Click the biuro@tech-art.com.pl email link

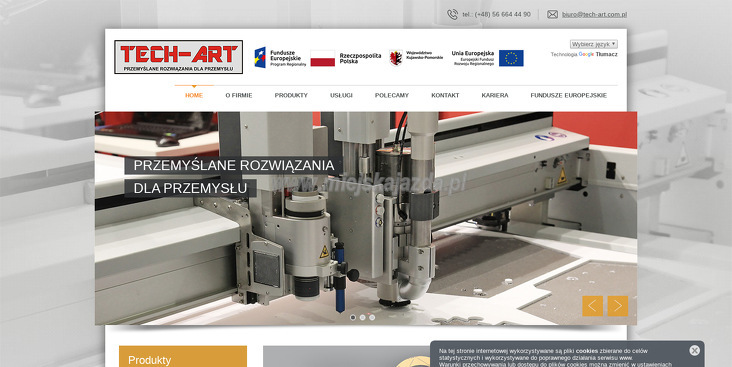pyautogui.click(x=594, y=14)
